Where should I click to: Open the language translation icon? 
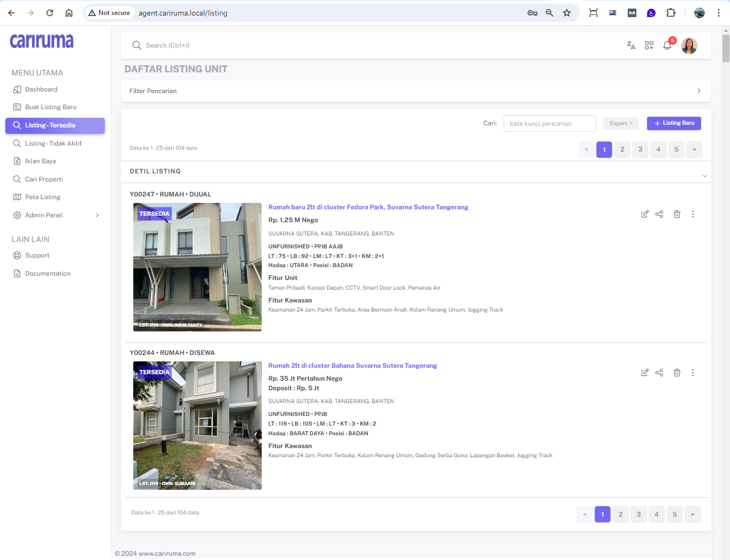(631, 46)
